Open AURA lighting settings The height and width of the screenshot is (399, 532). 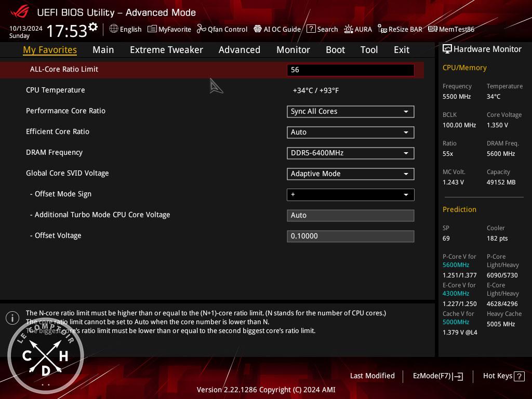[349, 29]
